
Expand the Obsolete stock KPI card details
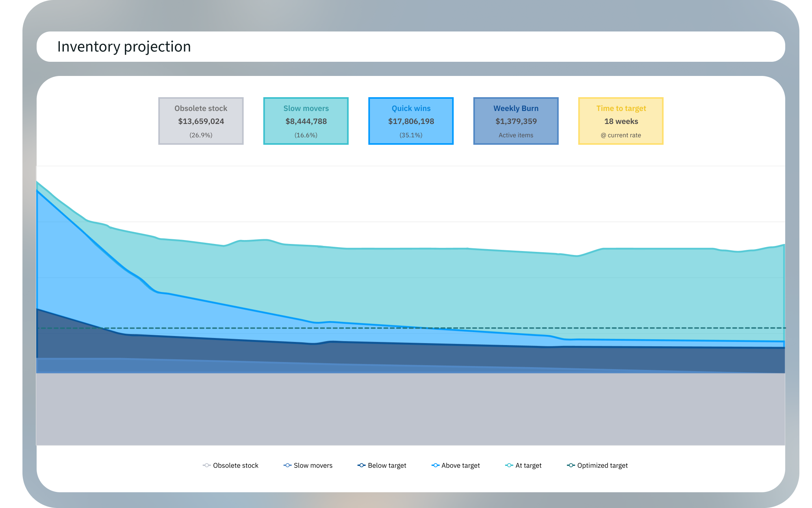[x=201, y=121]
